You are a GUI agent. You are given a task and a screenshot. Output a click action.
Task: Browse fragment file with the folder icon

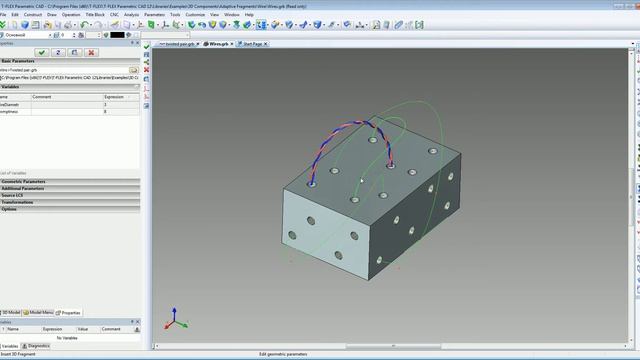pos(133,70)
